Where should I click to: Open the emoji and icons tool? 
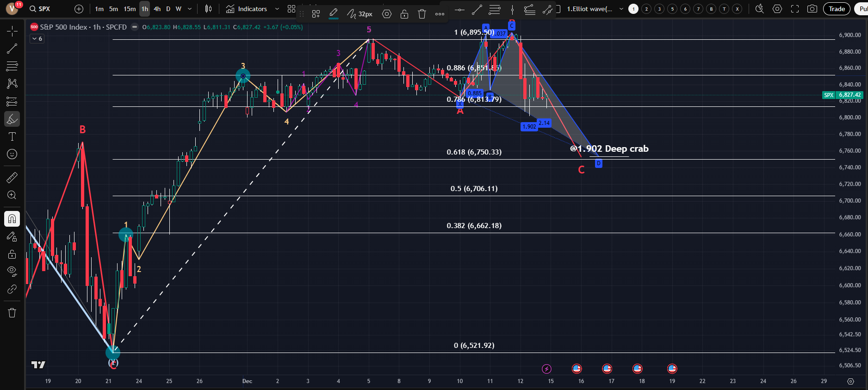tap(12, 154)
